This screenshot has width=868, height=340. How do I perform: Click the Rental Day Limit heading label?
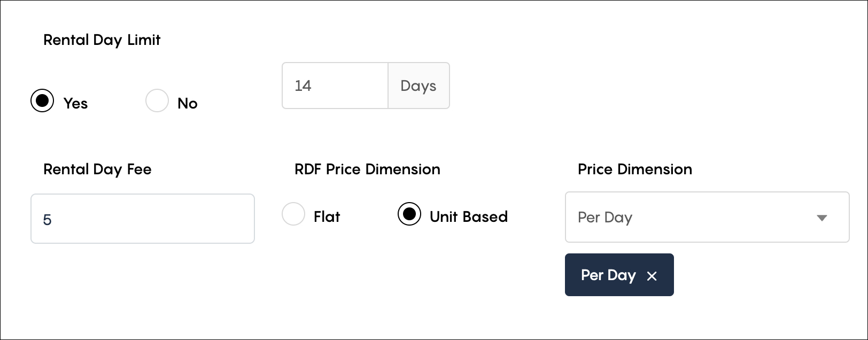point(102,40)
